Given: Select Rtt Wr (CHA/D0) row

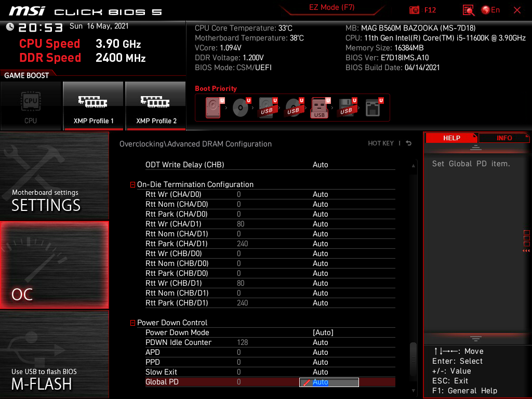Looking at the screenshot, I should tap(270, 194).
